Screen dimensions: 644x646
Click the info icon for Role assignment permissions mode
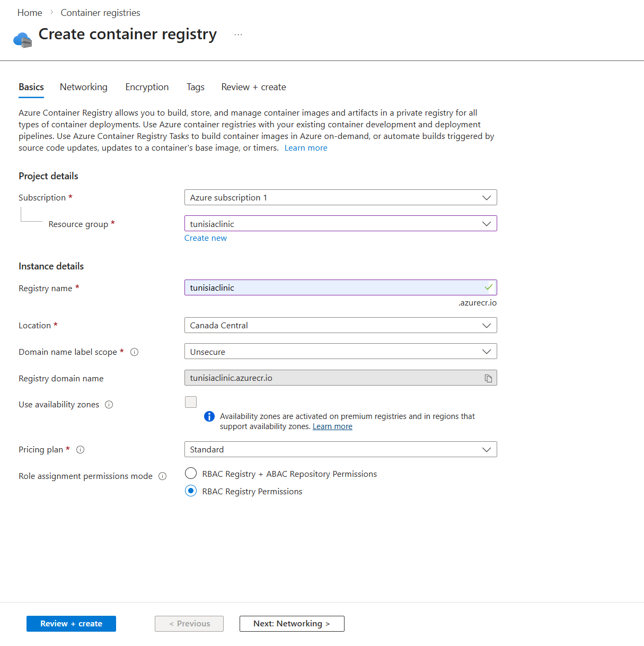162,476
